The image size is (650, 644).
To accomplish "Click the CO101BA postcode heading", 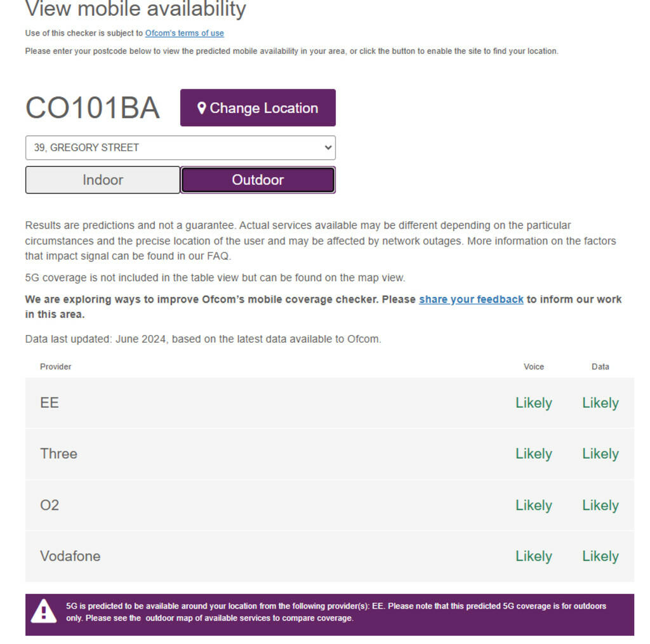I will (93, 108).
